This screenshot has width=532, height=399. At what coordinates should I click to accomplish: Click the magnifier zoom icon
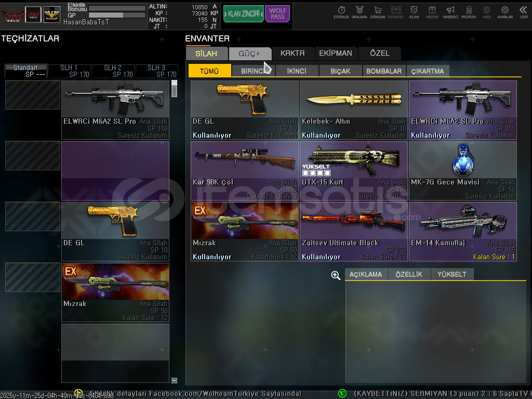[336, 275]
